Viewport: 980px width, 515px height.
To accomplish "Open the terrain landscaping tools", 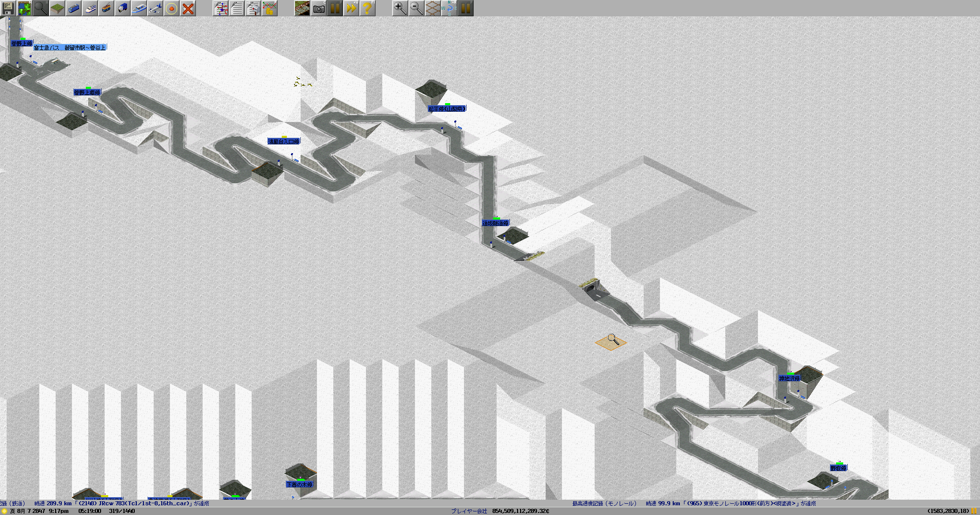I will [x=57, y=8].
